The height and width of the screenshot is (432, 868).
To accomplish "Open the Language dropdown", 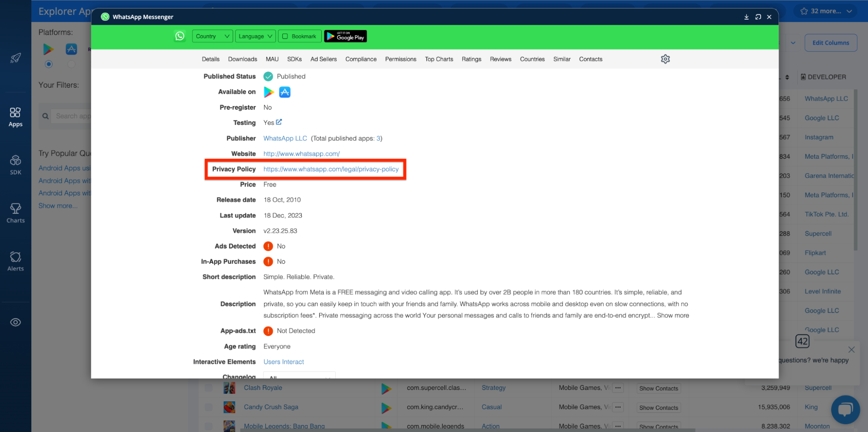I will [255, 36].
